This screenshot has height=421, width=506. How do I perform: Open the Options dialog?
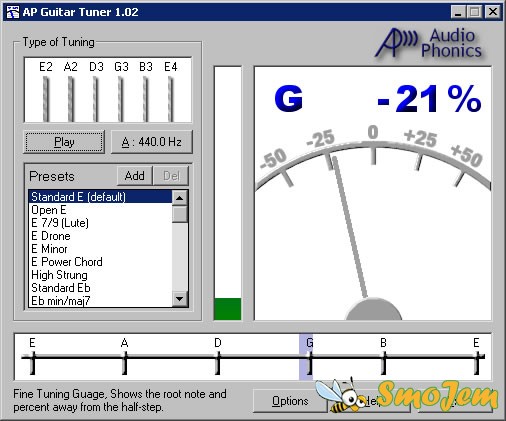290,401
